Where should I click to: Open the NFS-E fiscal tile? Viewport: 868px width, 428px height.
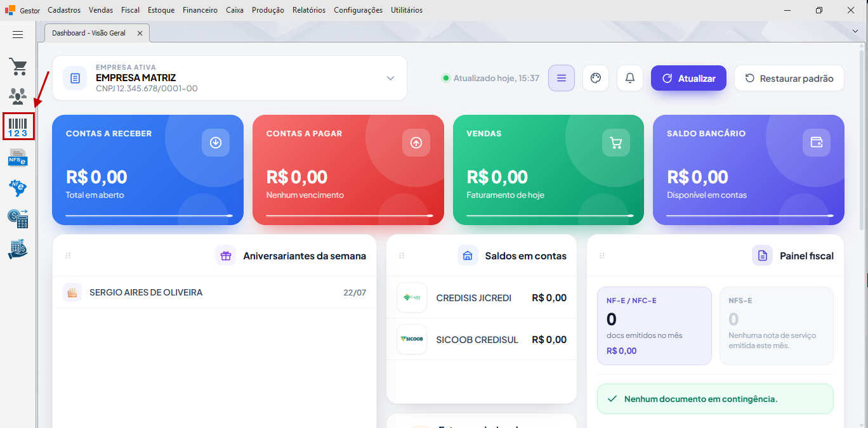(776, 326)
